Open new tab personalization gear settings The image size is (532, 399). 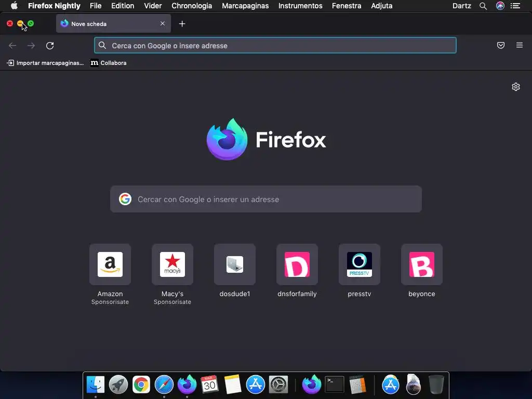click(516, 87)
